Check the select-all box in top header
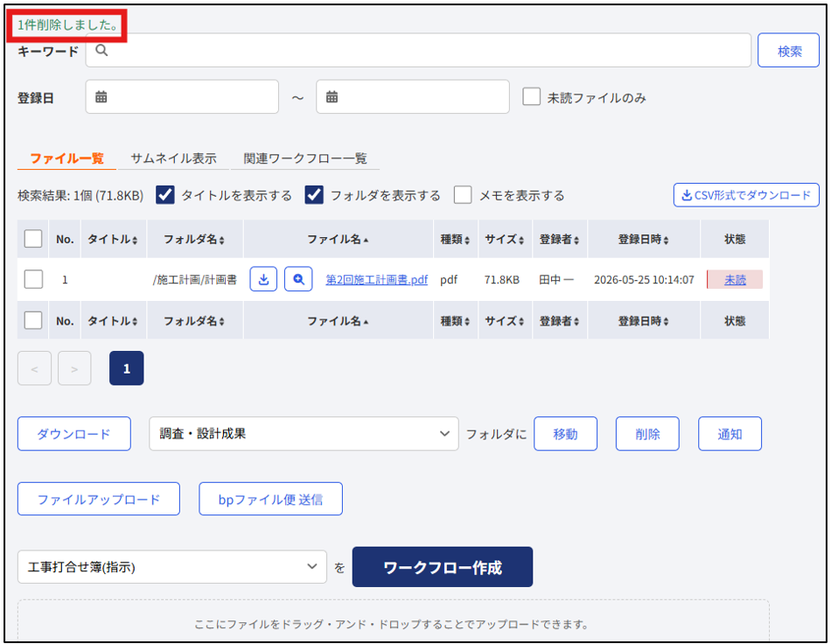 pyautogui.click(x=33, y=239)
